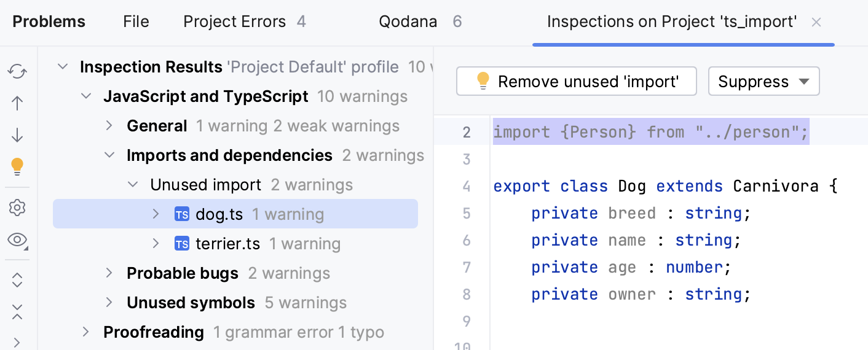Click the Collapse All icon in the sidebar
Image resolution: width=868 pixels, height=350 pixels.
point(17,311)
